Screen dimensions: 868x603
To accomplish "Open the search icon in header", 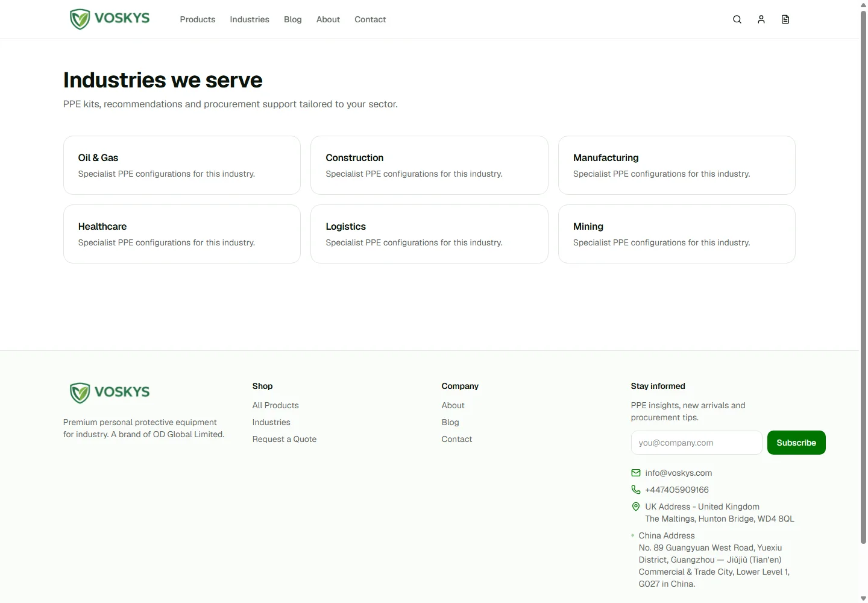I will coord(737,19).
